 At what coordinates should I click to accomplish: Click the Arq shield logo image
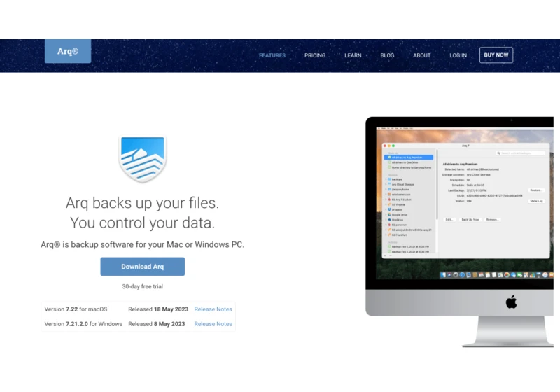(143, 159)
